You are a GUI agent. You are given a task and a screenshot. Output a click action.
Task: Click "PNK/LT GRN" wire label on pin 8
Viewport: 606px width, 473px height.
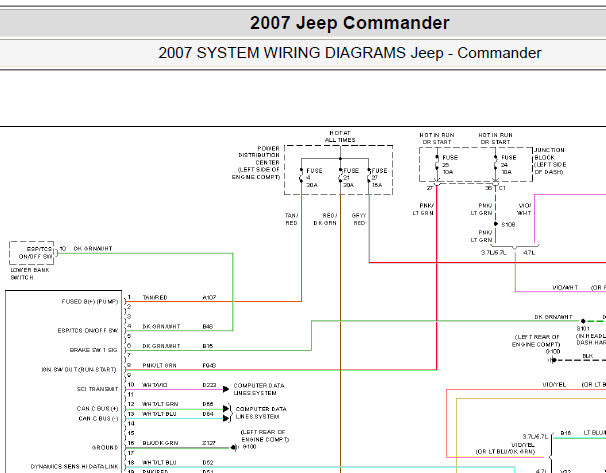pos(159,365)
